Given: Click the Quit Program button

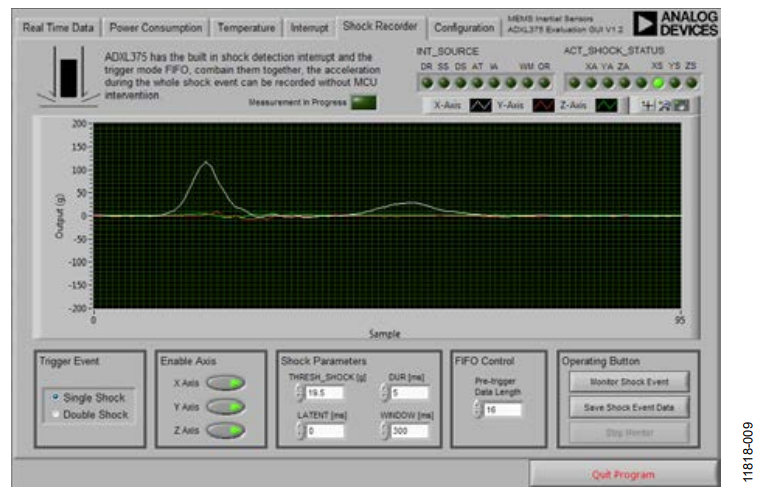Looking at the screenshot, I should click(623, 474).
